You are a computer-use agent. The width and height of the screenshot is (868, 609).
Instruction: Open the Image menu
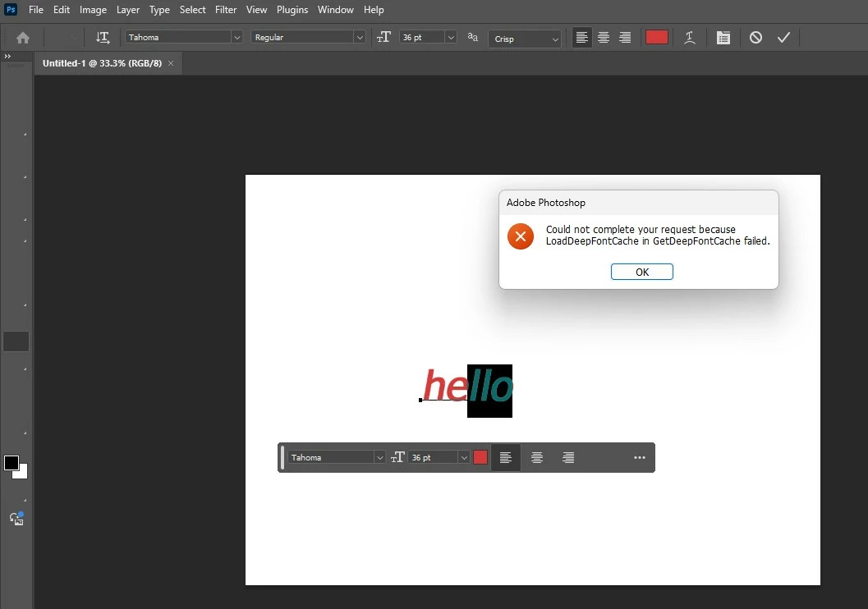coord(93,9)
